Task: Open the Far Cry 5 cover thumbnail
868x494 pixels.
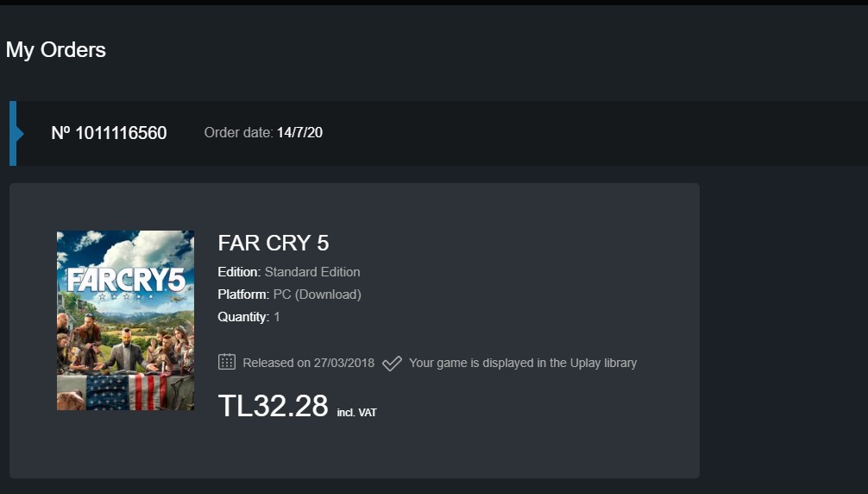Action: pyautogui.click(x=126, y=320)
